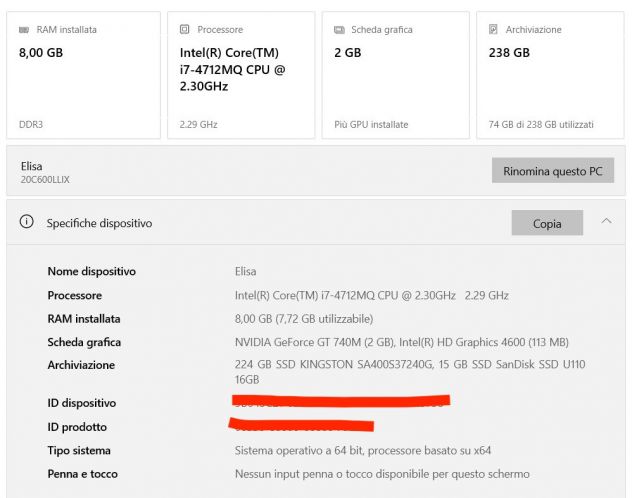The width and height of the screenshot is (632, 498).
Task: Click the Archiviazione disk icon
Action: coord(493,29)
